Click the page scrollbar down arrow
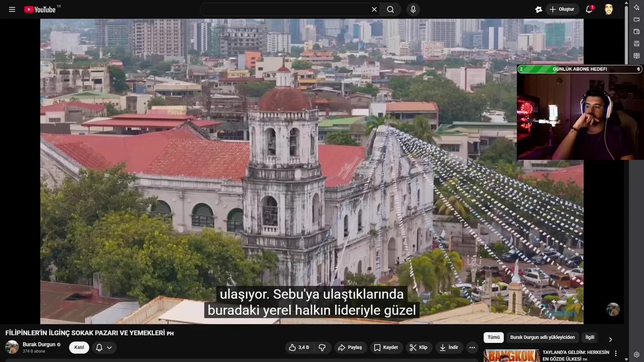The width and height of the screenshot is (644, 362). coord(626,359)
